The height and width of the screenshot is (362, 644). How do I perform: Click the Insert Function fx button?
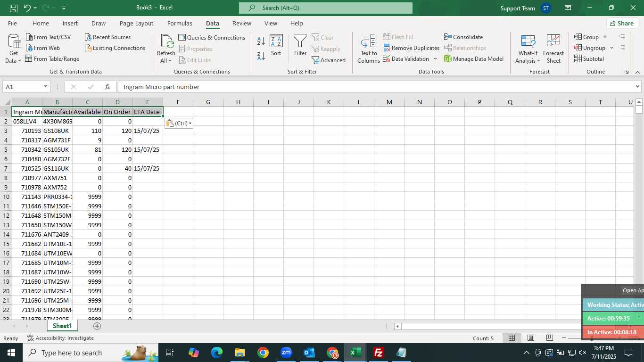click(107, 87)
